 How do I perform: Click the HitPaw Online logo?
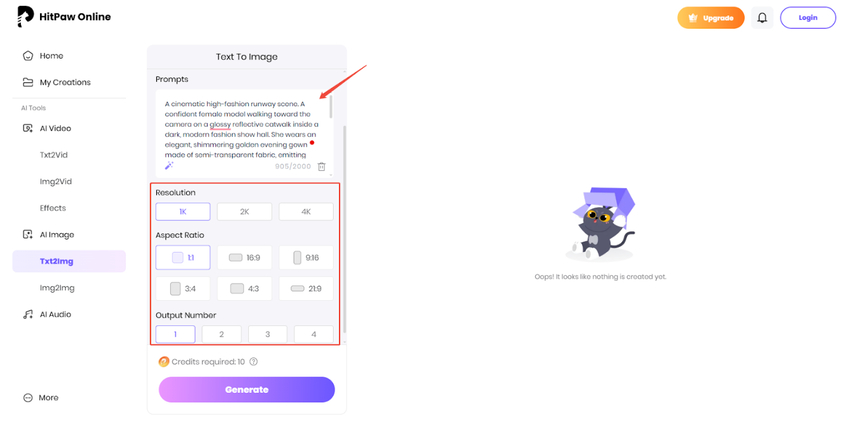64,17
